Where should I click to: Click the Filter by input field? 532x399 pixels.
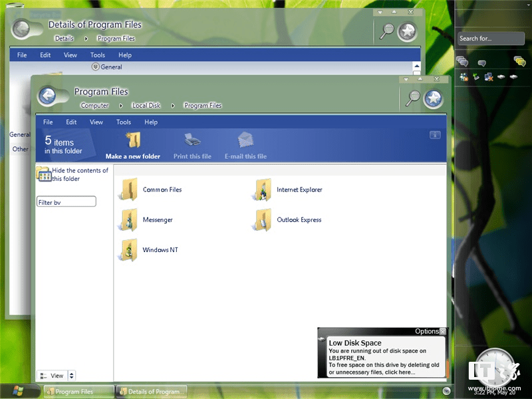point(66,201)
